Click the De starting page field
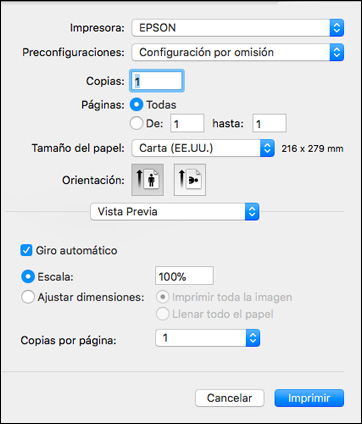Image resolution: width=362 pixels, height=424 pixels. (x=187, y=123)
